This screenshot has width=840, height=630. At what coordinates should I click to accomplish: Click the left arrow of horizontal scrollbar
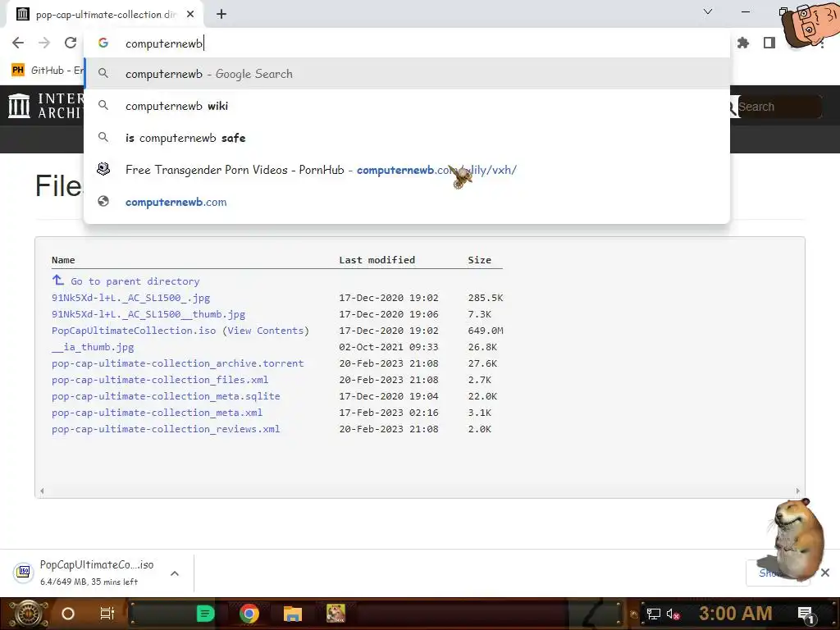(42, 491)
